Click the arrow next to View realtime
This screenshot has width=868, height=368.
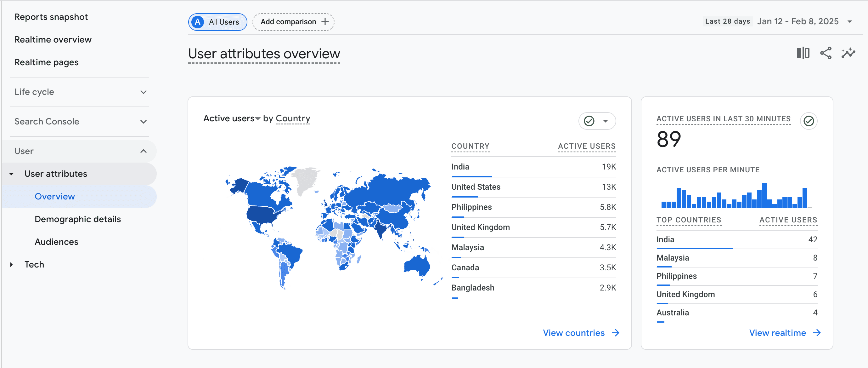pos(817,333)
